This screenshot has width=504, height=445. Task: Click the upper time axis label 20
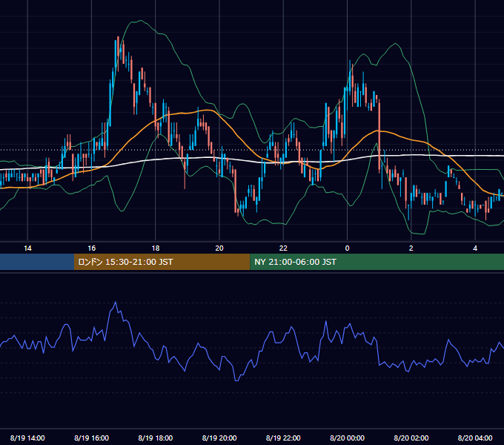click(219, 248)
